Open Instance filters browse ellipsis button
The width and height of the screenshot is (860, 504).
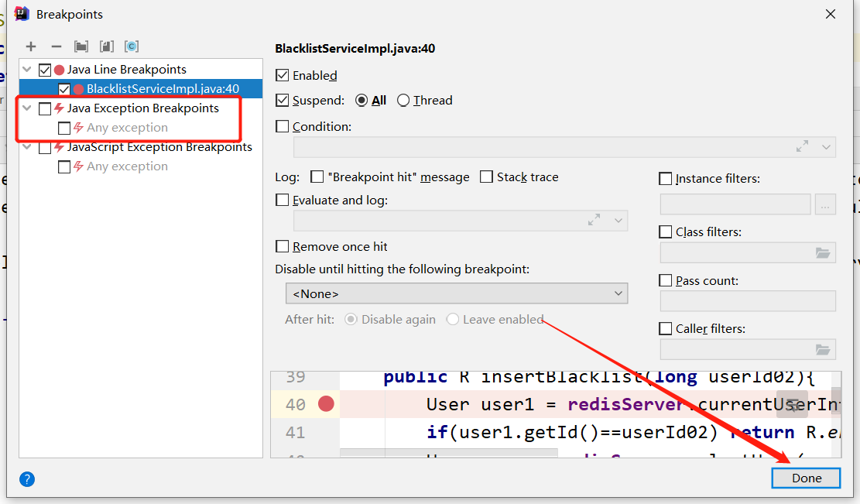(824, 204)
